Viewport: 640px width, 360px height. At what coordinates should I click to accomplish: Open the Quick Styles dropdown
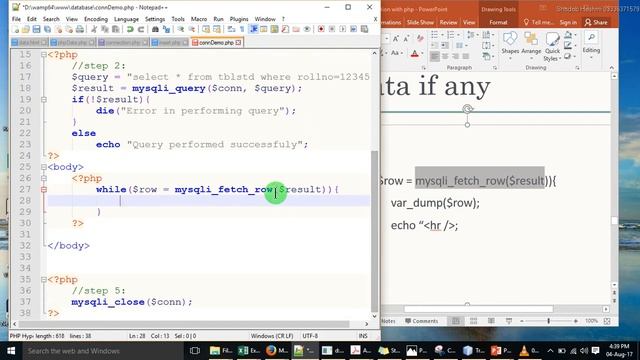point(552,47)
